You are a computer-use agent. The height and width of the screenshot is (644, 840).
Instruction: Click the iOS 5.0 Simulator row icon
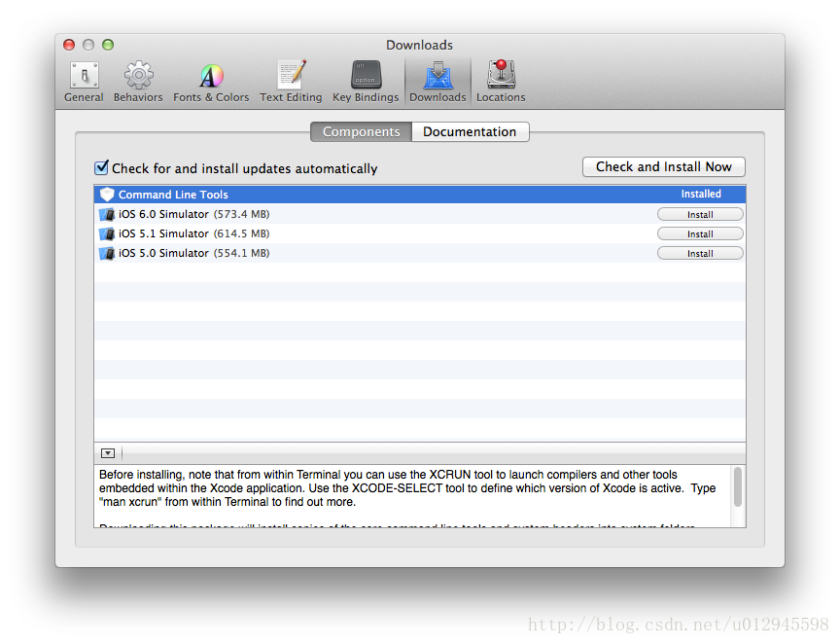[x=107, y=253]
